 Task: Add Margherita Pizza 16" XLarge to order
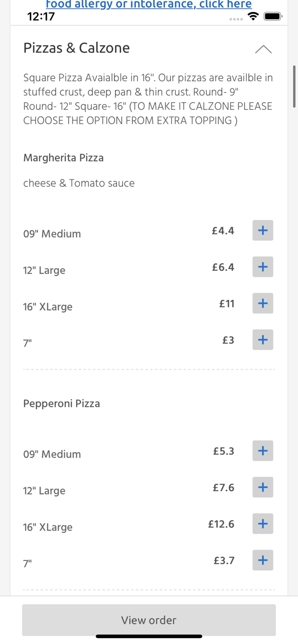click(x=262, y=304)
